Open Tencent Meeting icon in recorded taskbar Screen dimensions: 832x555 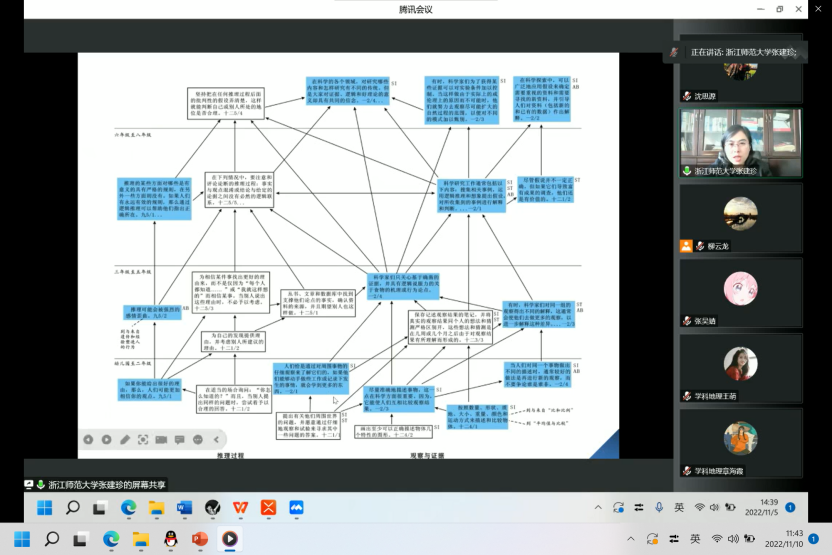pos(296,508)
